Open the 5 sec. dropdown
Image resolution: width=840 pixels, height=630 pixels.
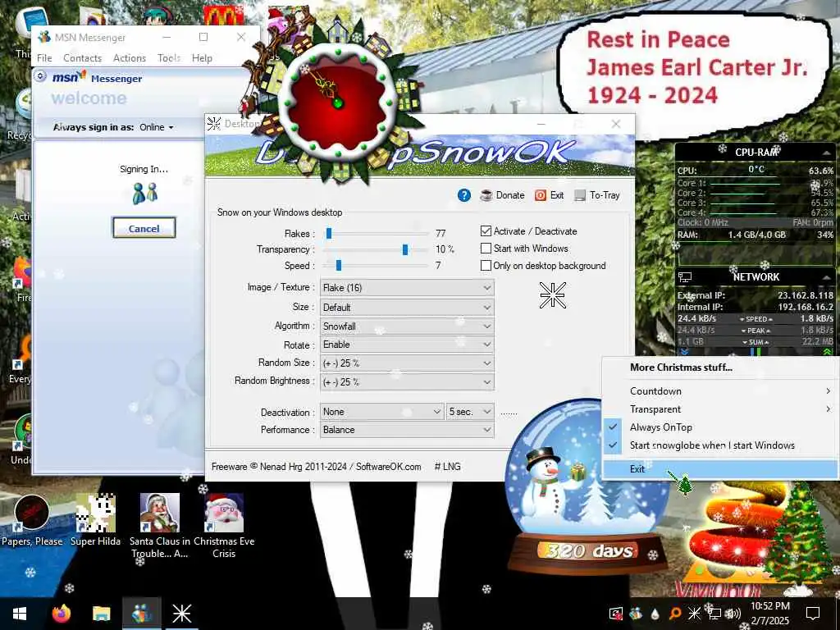pyautogui.click(x=470, y=412)
